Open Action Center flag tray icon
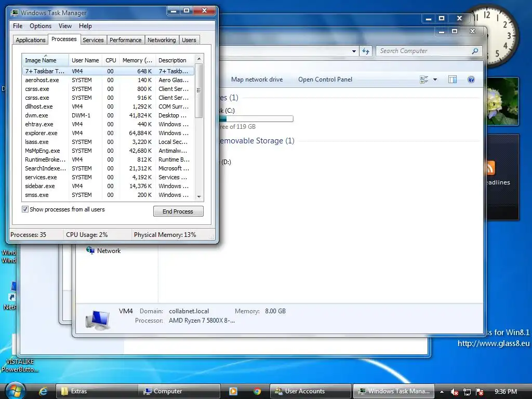The height and width of the screenshot is (399, 532). tap(480, 392)
